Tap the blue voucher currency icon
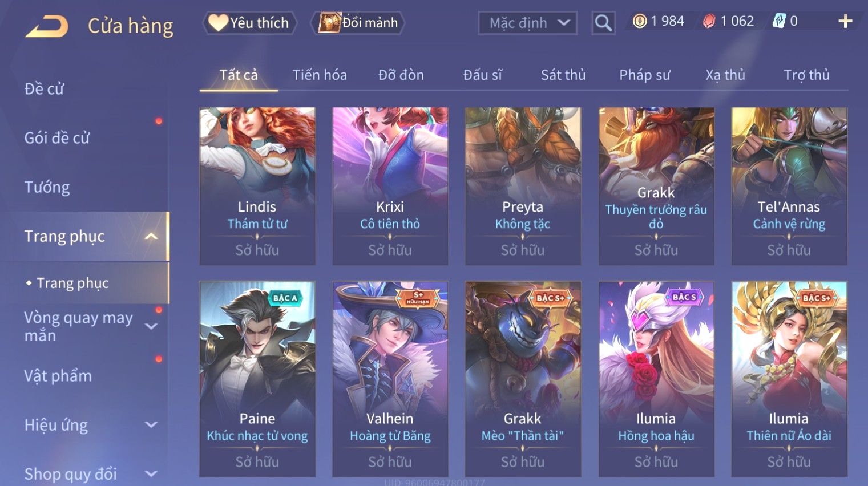Image resolution: width=868 pixels, height=486 pixels. [779, 21]
